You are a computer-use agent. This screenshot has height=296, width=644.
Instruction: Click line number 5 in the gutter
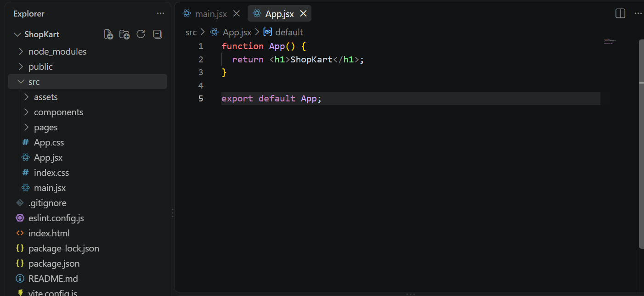[x=200, y=98]
